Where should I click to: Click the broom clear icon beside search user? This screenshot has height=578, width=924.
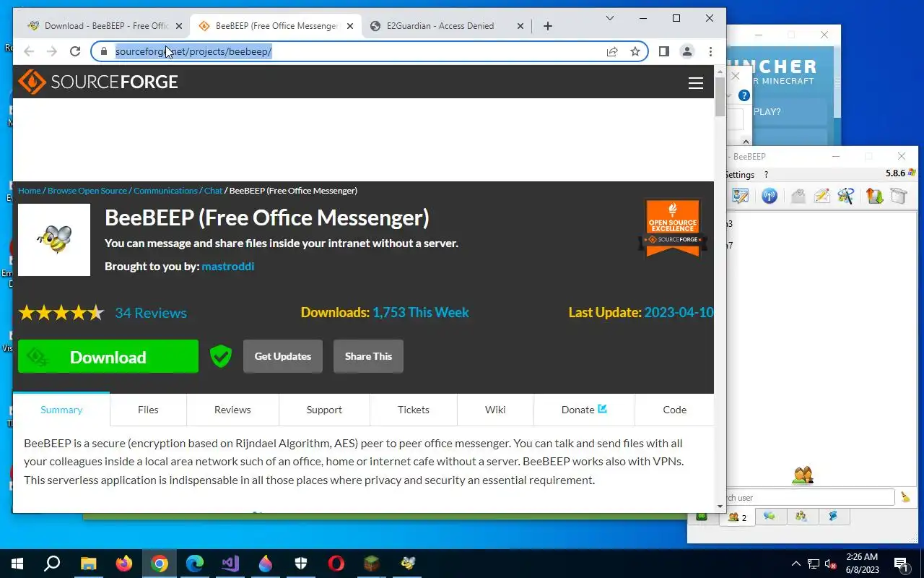pyautogui.click(x=905, y=497)
